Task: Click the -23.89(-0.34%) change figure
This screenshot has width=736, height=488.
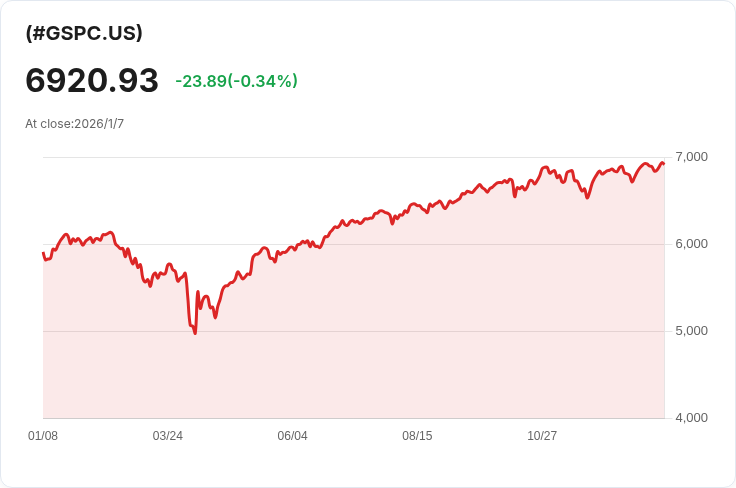Action: pos(237,81)
